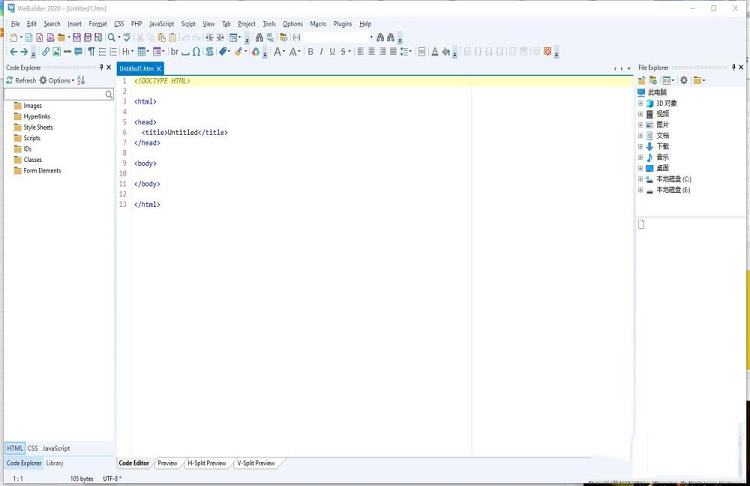The width and height of the screenshot is (750, 486).
Task: Insert an unordered bullet list
Action: pyautogui.click(x=102, y=52)
